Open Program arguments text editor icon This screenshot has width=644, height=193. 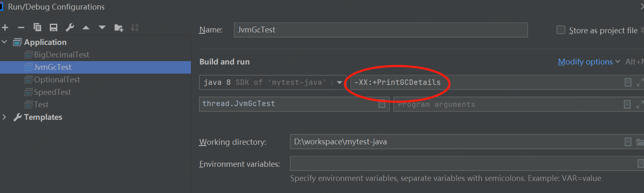coord(628,104)
